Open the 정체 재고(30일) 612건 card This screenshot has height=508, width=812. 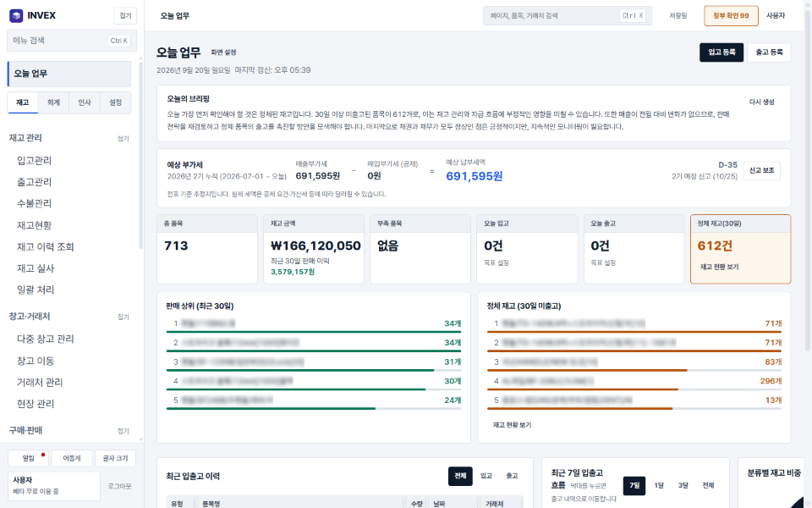[740, 249]
